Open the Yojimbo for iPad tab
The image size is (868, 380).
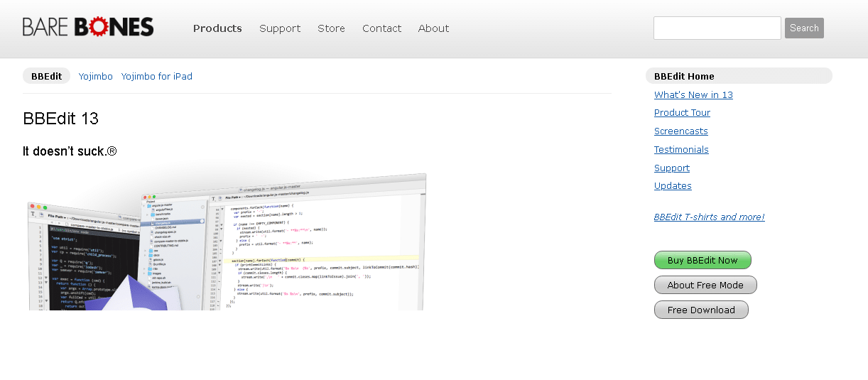pyautogui.click(x=157, y=76)
